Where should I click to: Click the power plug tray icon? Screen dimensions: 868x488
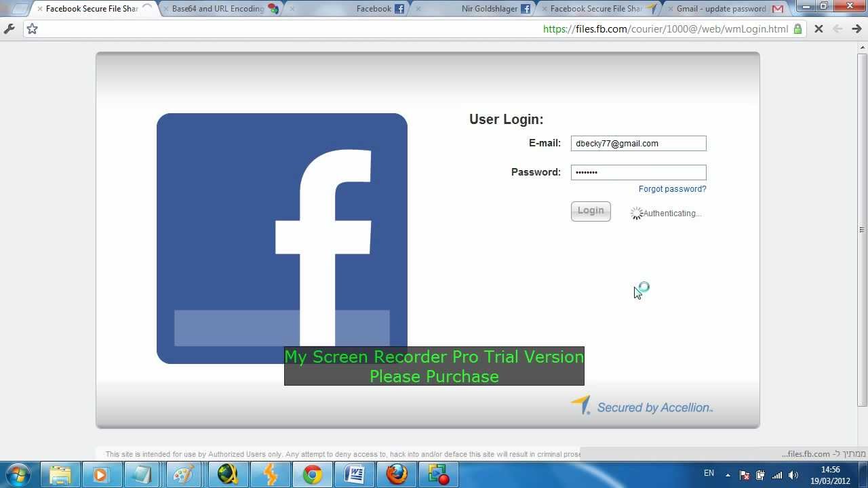[x=760, y=475]
